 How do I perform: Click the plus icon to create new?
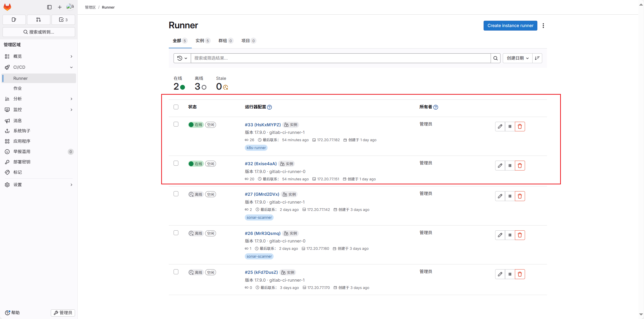coord(59,7)
